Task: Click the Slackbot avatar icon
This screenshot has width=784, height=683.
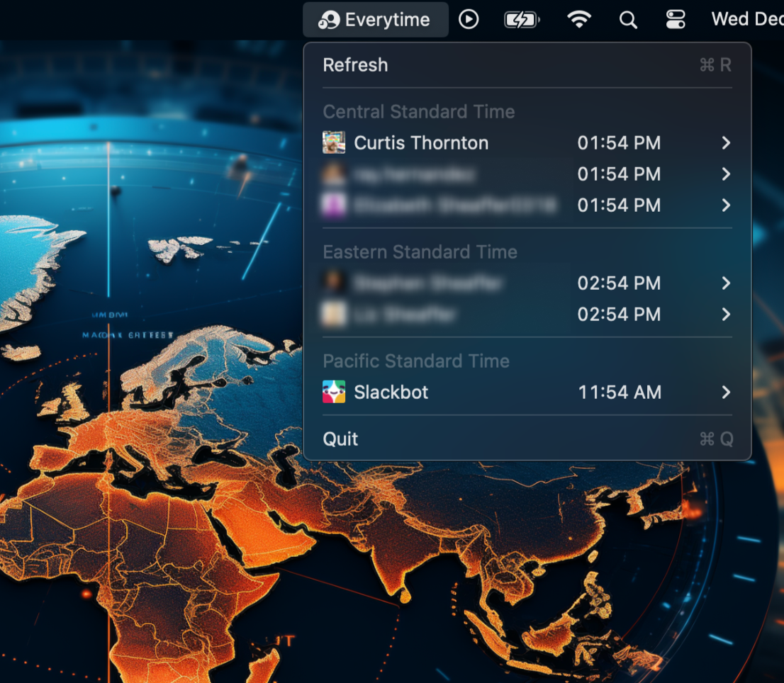Action: click(x=334, y=392)
